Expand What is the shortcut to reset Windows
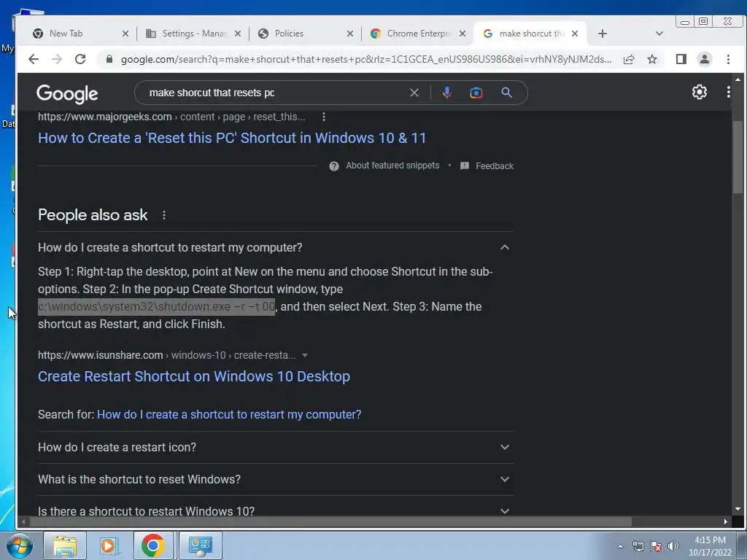 coord(505,479)
